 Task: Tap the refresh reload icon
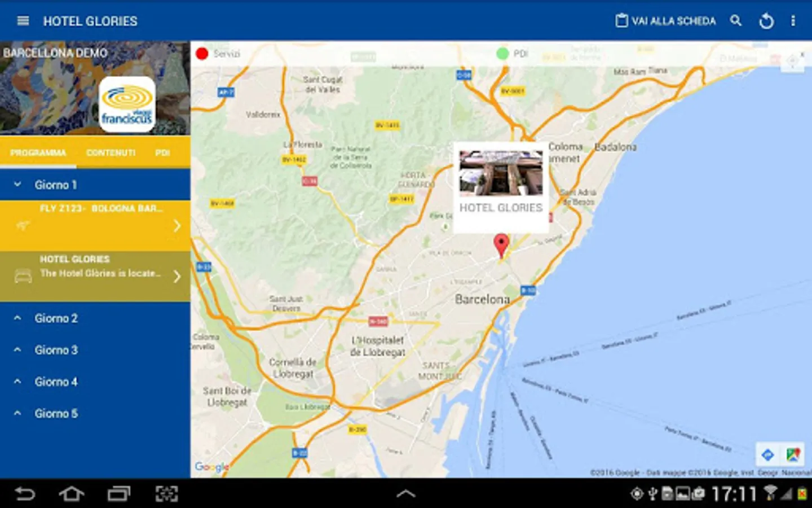[x=766, y=21]
